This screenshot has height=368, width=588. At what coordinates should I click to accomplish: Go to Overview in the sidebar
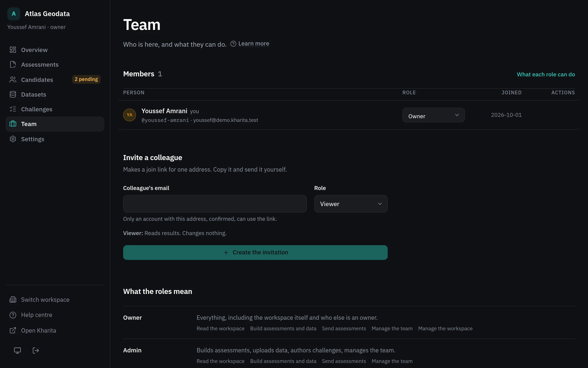coord(55,50)
